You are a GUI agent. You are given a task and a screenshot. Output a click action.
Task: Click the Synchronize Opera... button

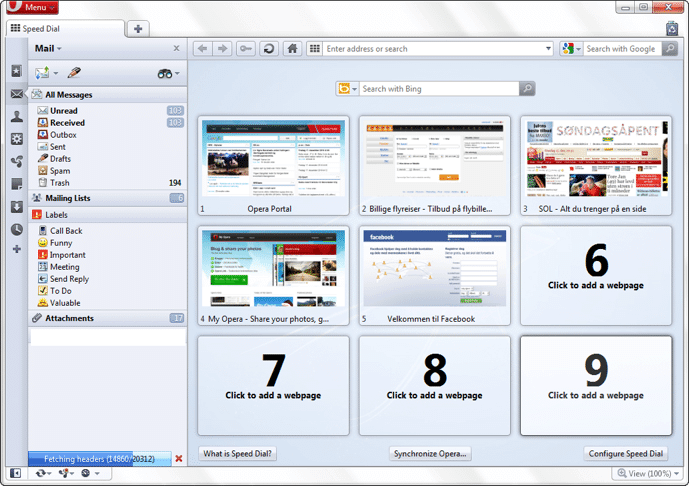pos(430,453)
